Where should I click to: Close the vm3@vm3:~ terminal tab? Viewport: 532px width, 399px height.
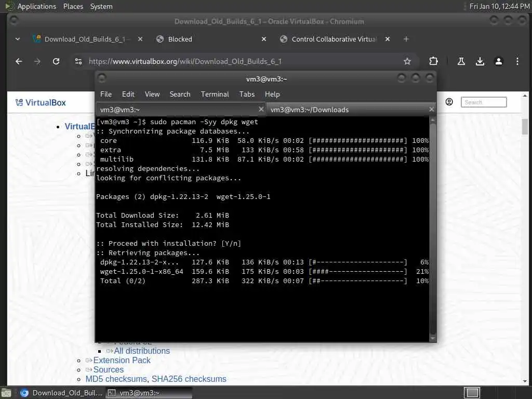[261, 109]
